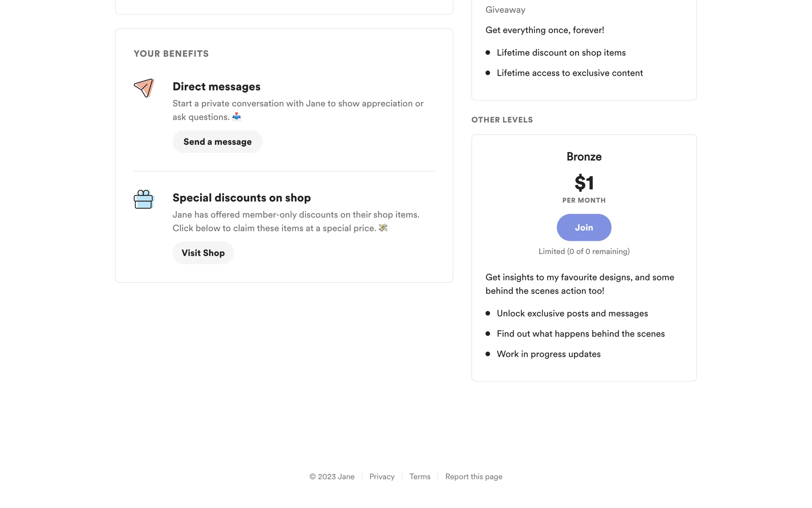Open the shop via Visit Shop button
Screen dimensions: 812x508
point(203,253)
